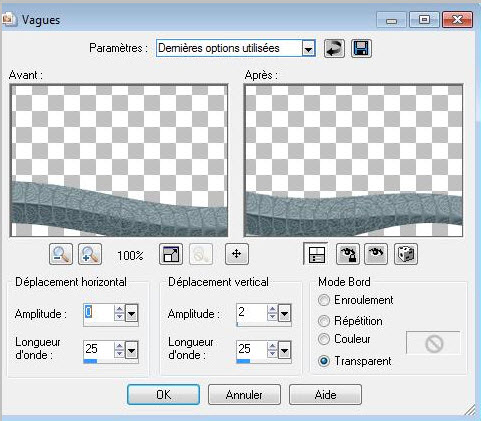481x421 pixels.
Task: Open the Paramètres presets dropdown
Action: pos(309,49)
